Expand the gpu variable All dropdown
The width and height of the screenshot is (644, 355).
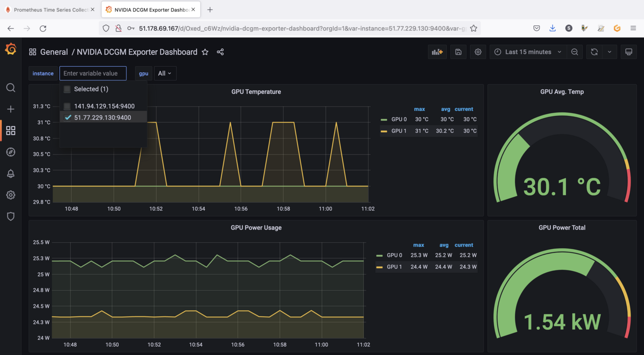point(165,73)
